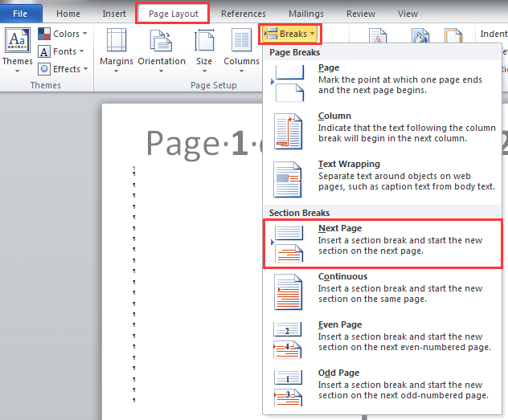Click the theme Effects icon

pos(45,69)
